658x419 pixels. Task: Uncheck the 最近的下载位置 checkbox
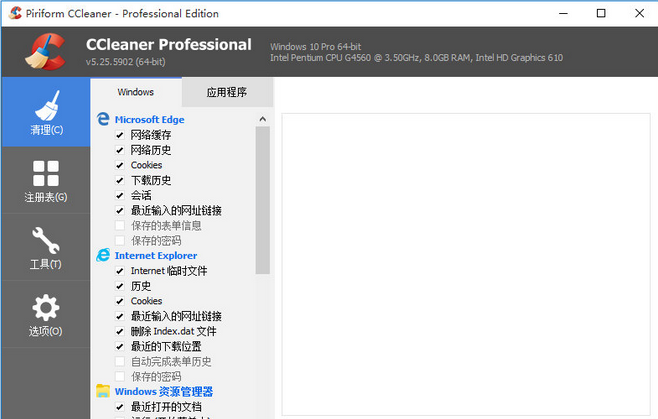pyautogui.click(x=120, y=346)
